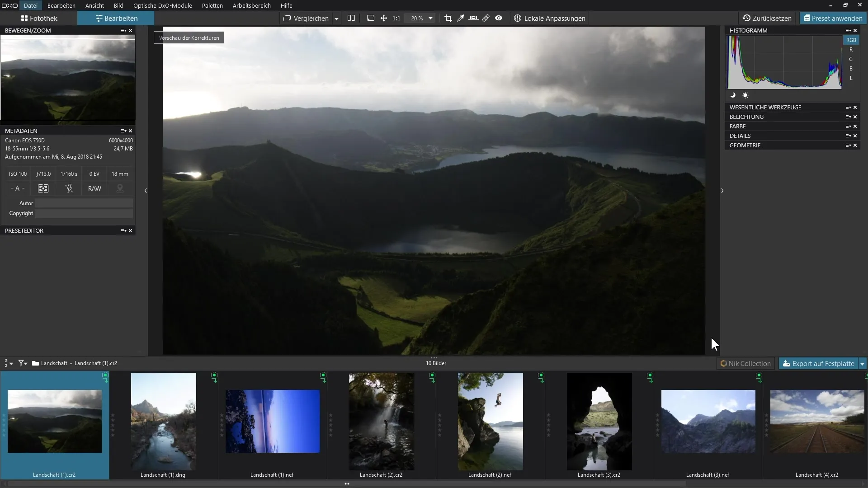Click the Vergleichen button
The image size is (868, 488).
306,19
